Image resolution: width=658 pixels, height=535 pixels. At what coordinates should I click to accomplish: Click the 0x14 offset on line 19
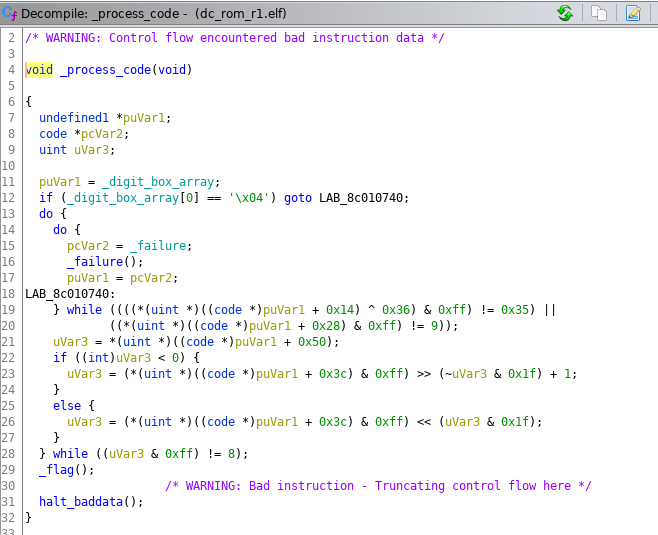pyautogui.click(x=340, y=310)
